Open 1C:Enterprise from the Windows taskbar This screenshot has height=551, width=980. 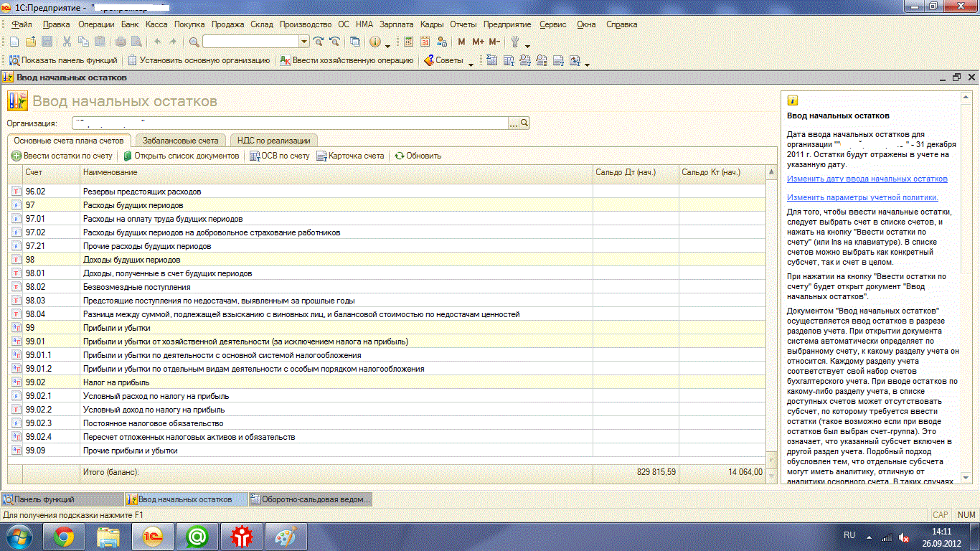click(x=151, y=535)
